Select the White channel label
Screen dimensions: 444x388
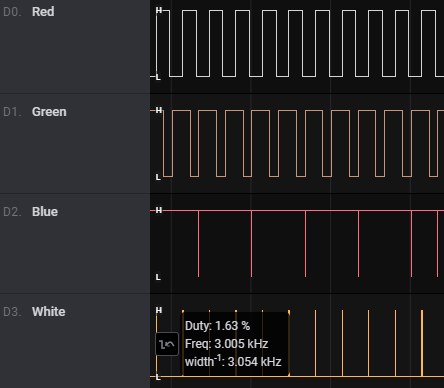pyautogui.click(x=48, y=312)
